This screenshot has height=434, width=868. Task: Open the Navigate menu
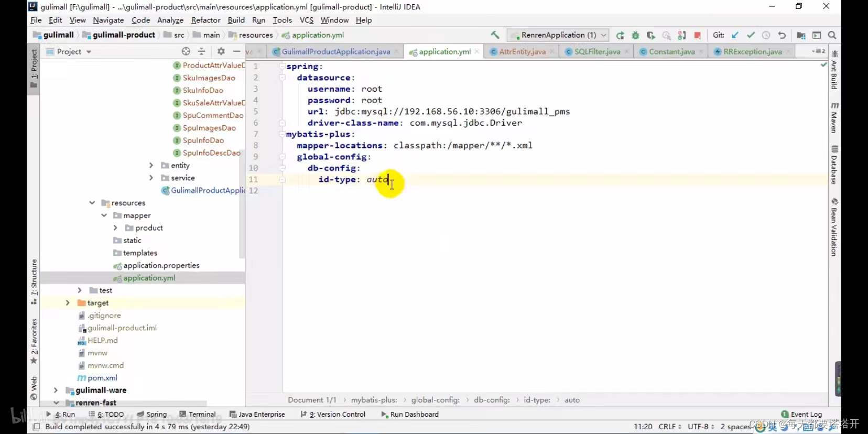click(x=108, y=20)
